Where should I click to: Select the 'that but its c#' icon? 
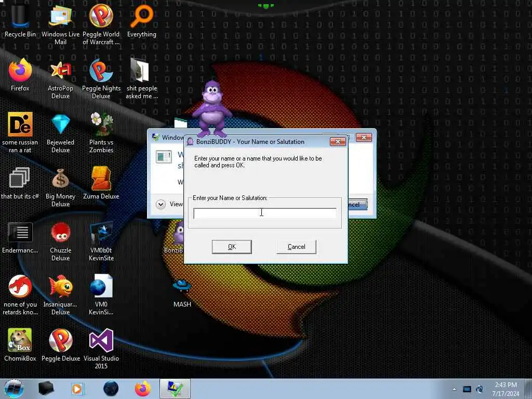(20, 182)
